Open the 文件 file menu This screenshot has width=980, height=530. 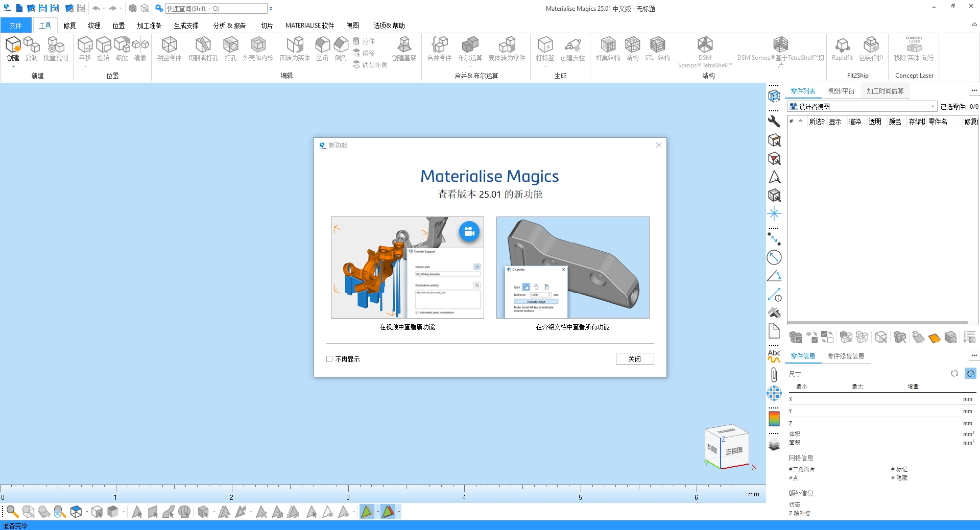coord(16,25)
